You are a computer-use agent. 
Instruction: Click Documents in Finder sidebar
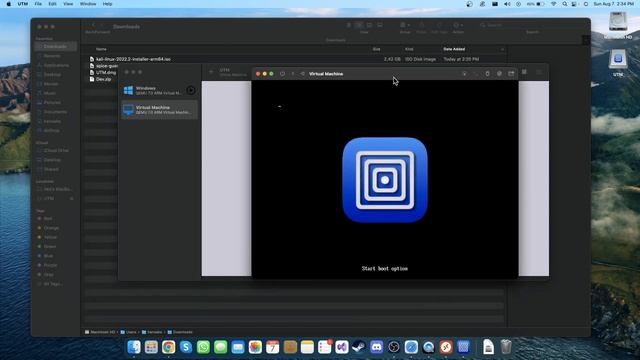tap(56, 112)
